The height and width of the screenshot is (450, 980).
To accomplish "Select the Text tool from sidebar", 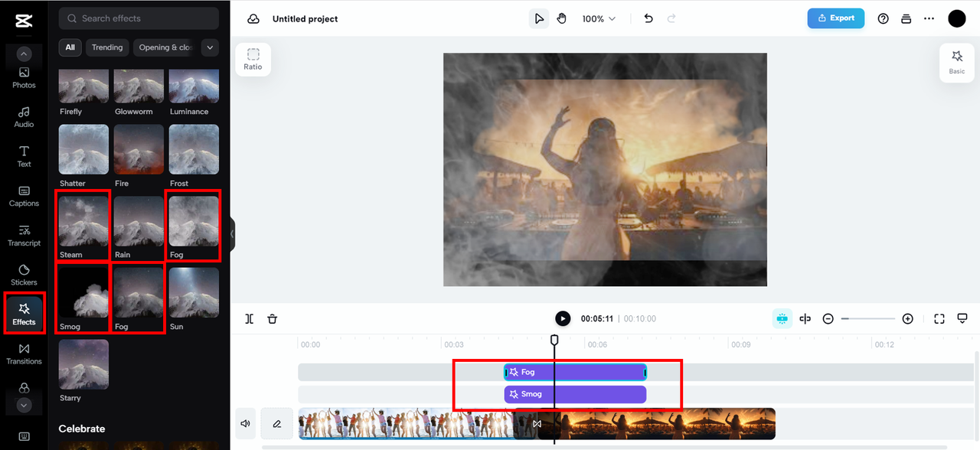I will tap(23, 158).
